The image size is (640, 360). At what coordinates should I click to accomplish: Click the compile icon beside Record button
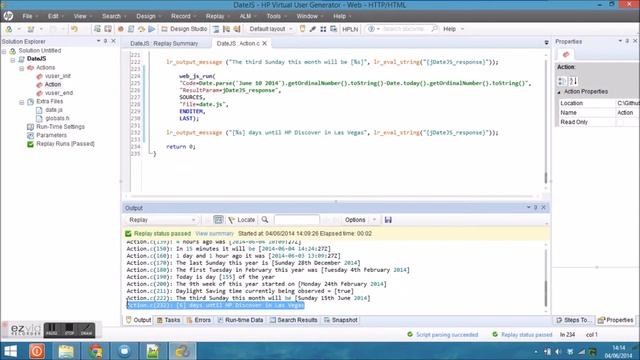(131, 29)
